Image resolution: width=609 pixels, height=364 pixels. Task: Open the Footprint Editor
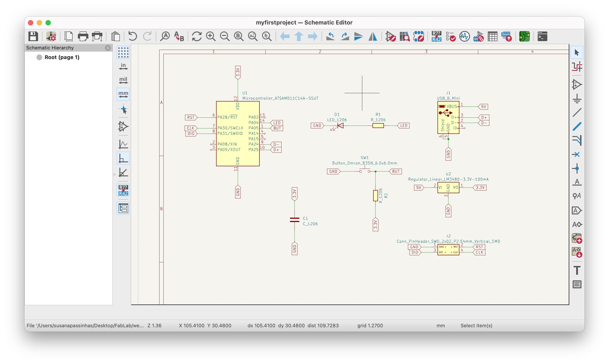(419, 36)
